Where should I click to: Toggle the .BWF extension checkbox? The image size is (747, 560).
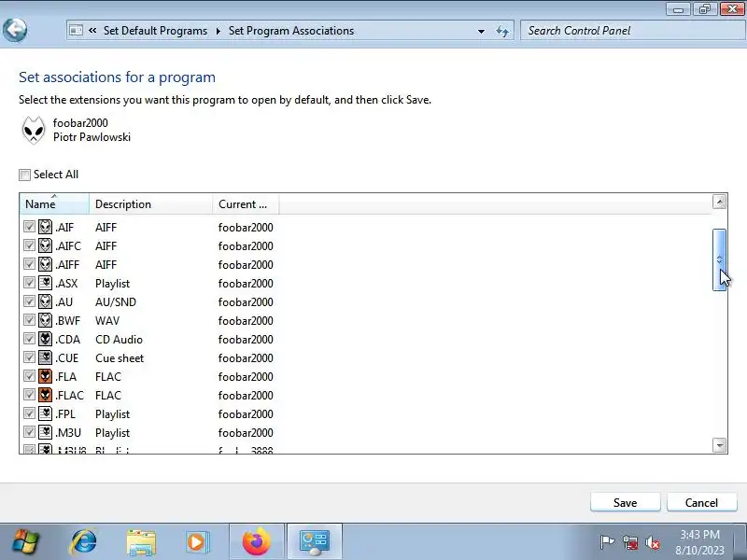29,320
